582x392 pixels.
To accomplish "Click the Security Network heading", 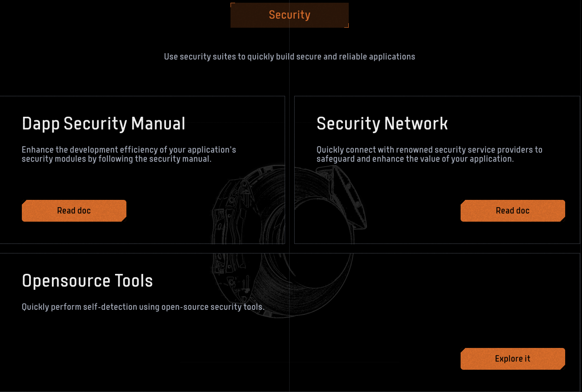I will pyautogui.click(x=382, y=124).
